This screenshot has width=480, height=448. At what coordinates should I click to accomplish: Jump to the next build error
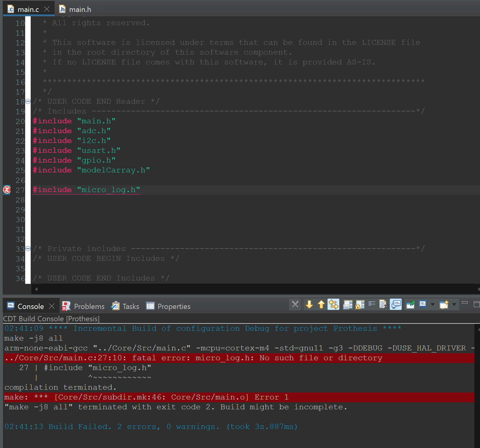click(309, 304)
